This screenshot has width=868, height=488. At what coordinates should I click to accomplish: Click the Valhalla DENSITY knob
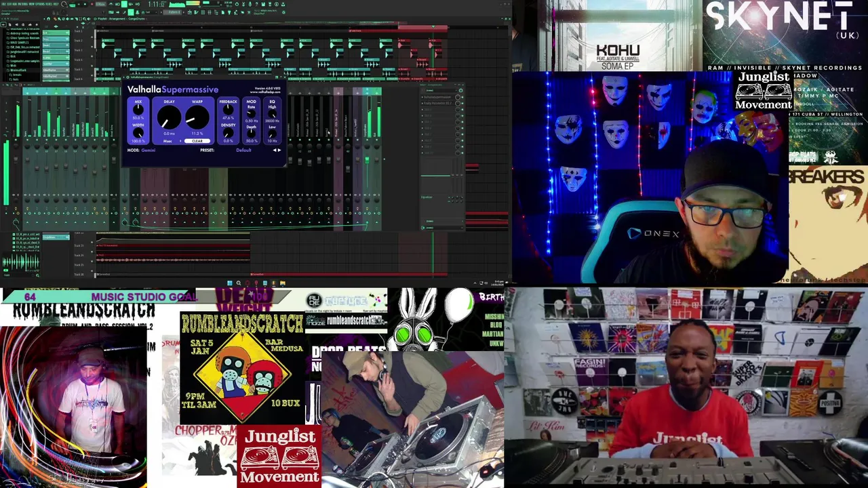point(228,133)
